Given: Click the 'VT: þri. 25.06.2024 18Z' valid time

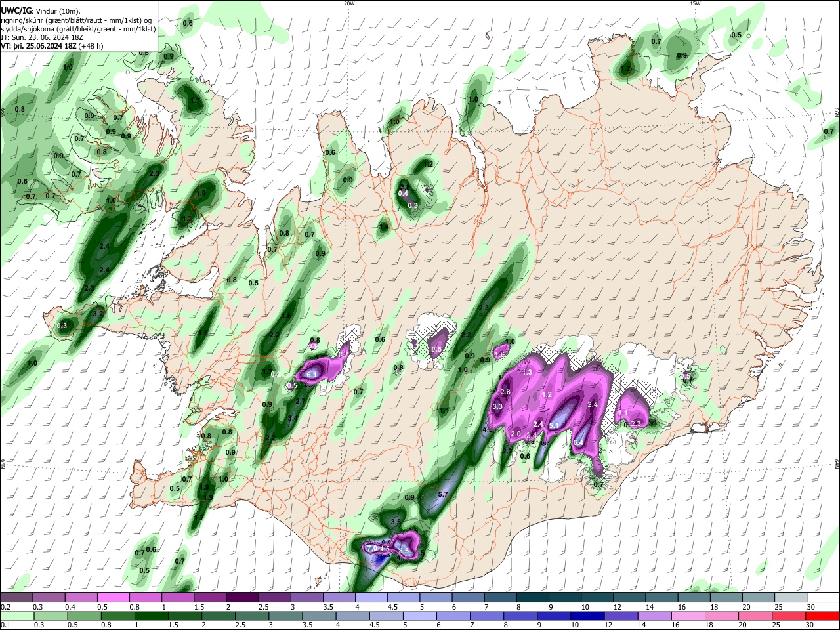Looking at the screenshot, I should click(39, 46).
